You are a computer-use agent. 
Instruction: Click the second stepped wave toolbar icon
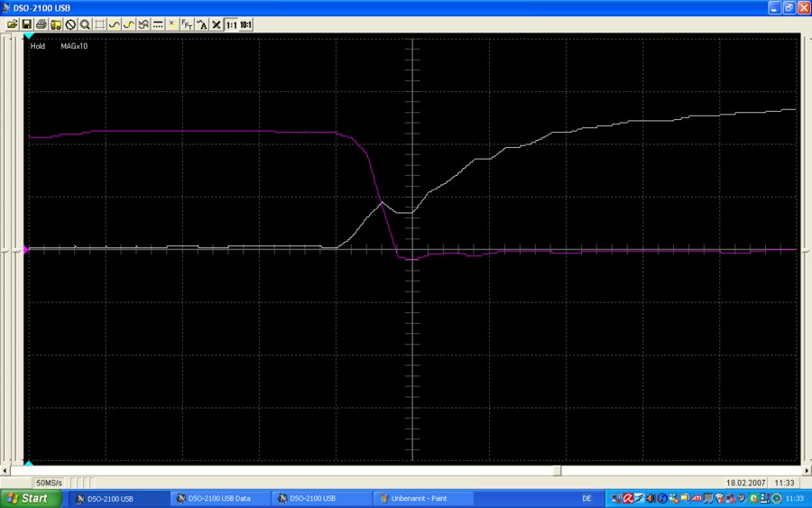click(128, 24)
